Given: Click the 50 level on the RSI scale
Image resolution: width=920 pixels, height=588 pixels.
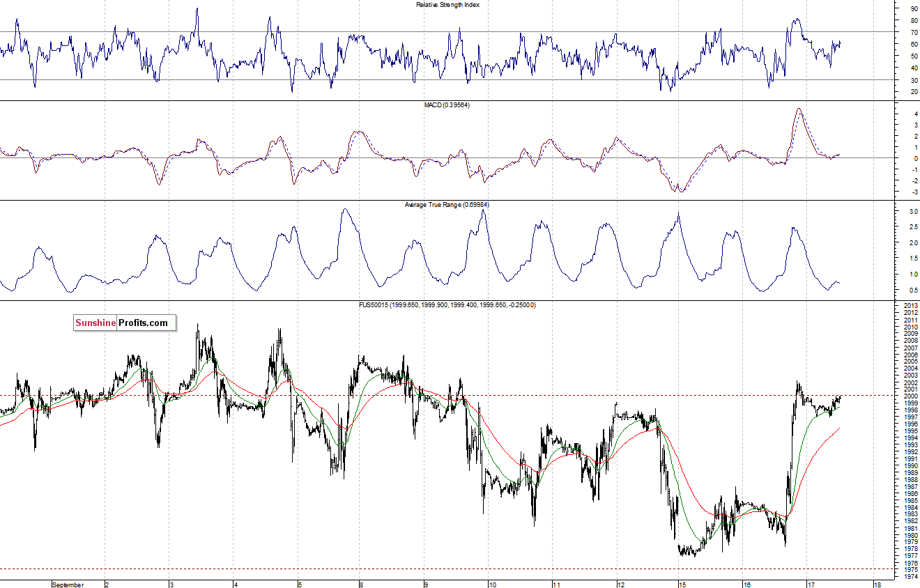Looking at the screenshot, I should pos(914,56).
